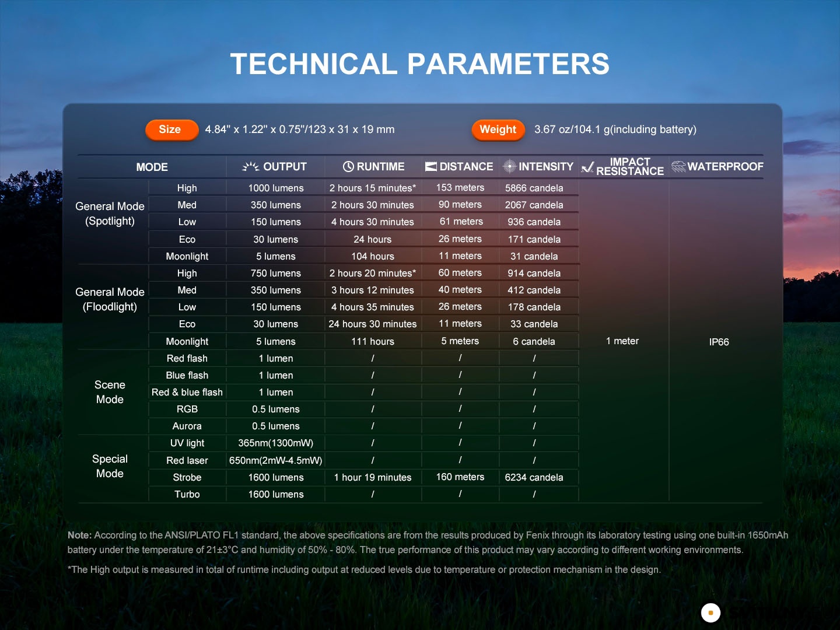Click the Technical Parameters title
This screenshot has width=840, height=630.
[x=419, y=64]
